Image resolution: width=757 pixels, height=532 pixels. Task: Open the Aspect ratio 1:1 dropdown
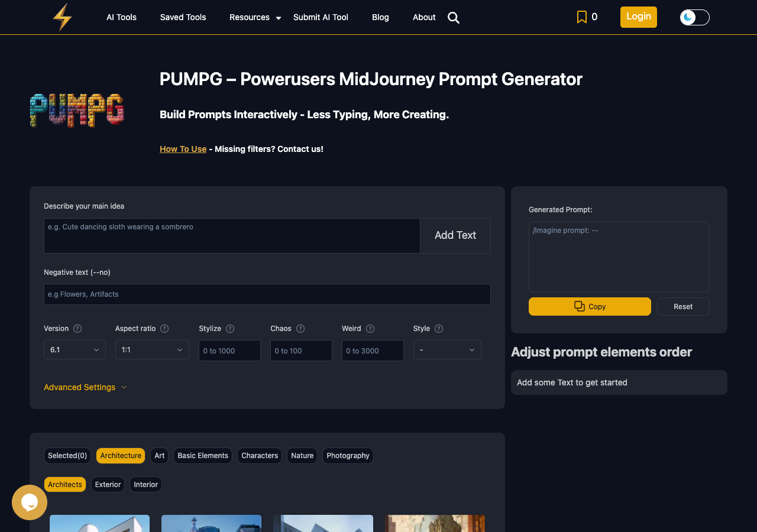[x=152, y=350]
